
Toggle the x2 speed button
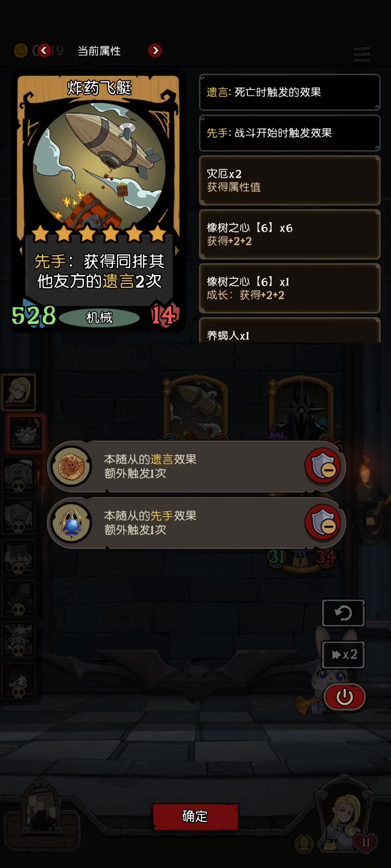click(344, 655)
